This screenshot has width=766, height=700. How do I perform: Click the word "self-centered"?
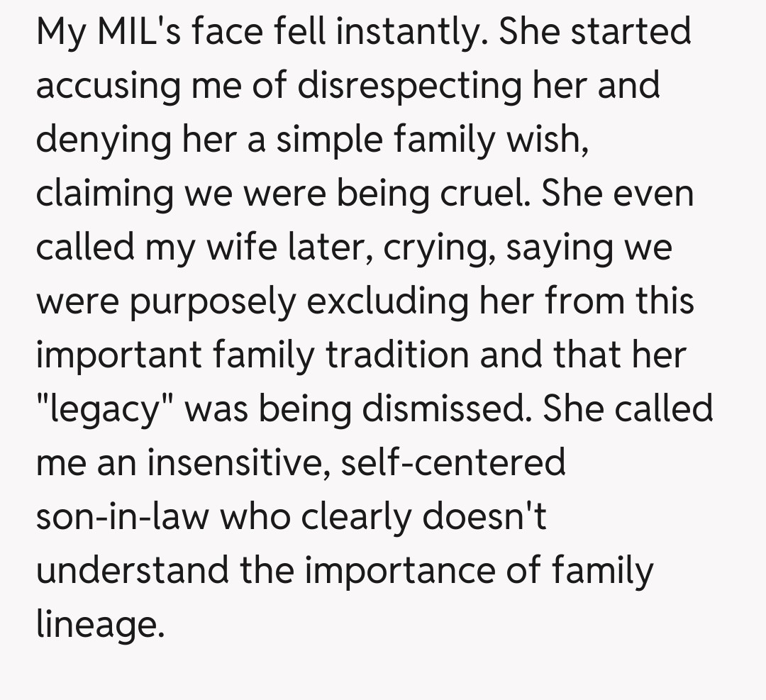click(x=453, y=463)
